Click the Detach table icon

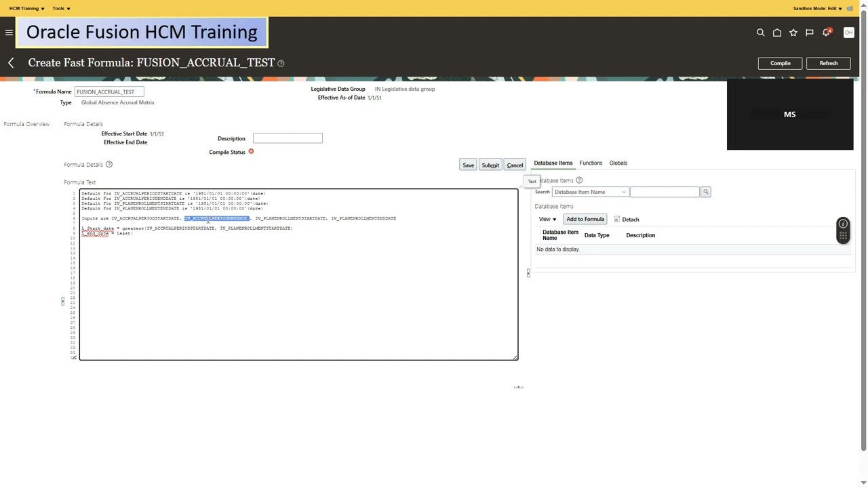point(617,220)
